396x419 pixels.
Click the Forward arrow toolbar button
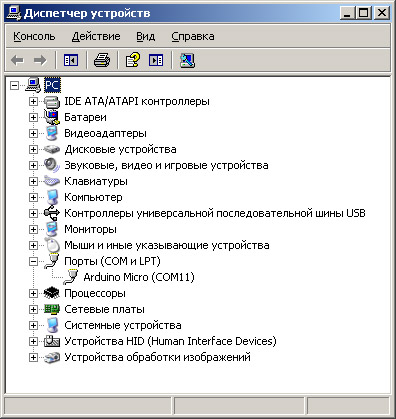click(40, 60)
